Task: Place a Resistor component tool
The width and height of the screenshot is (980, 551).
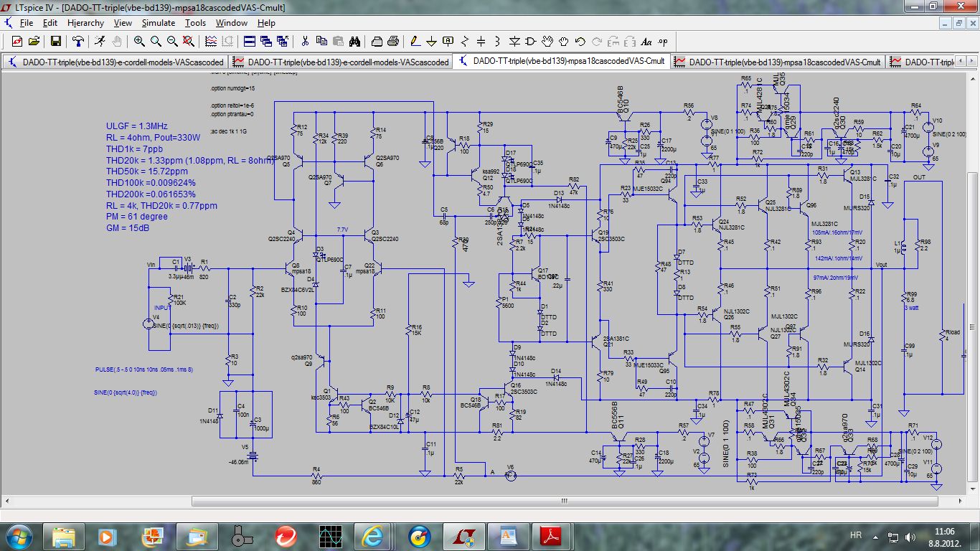Action: (x=465, y=41)
